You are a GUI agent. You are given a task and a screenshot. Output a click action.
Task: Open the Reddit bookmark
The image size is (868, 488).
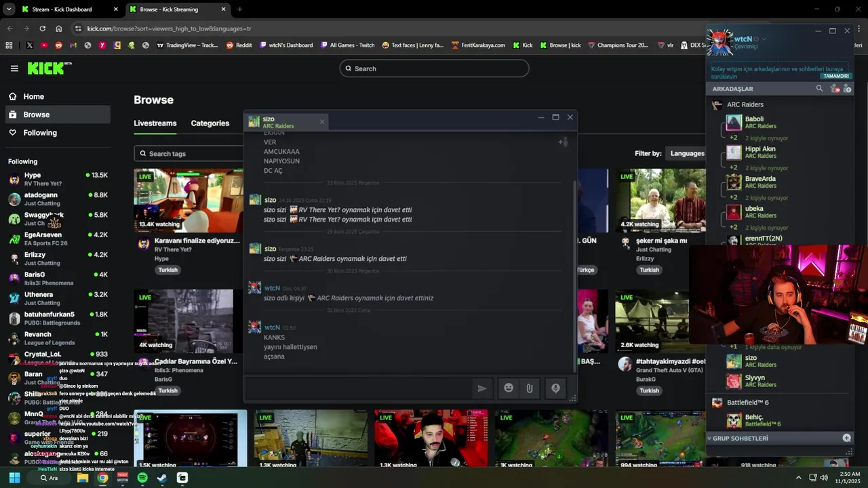[x=239, y=45]
